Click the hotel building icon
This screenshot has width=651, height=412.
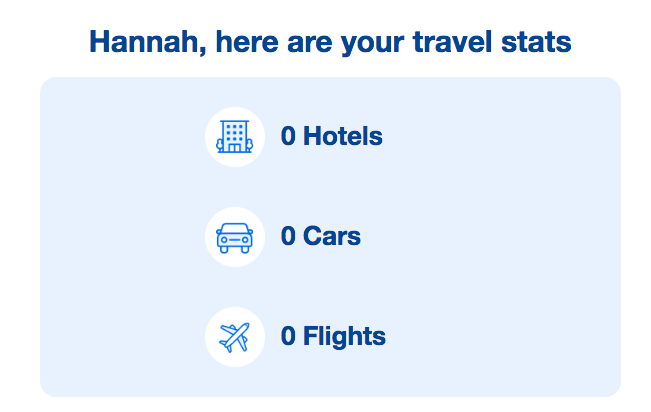pyautogui.click(x=235, y=137)
